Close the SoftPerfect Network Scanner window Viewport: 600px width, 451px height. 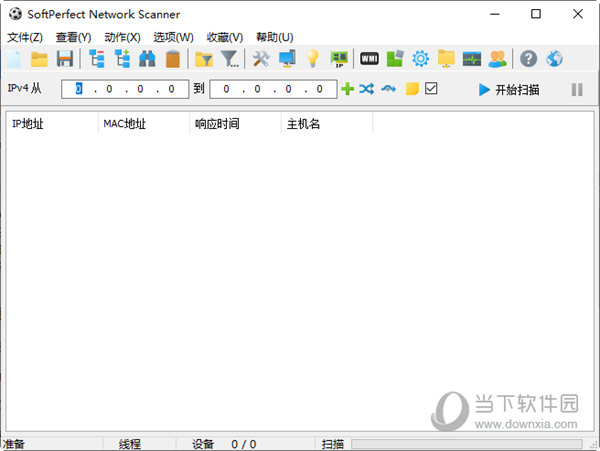pos(577,14)
